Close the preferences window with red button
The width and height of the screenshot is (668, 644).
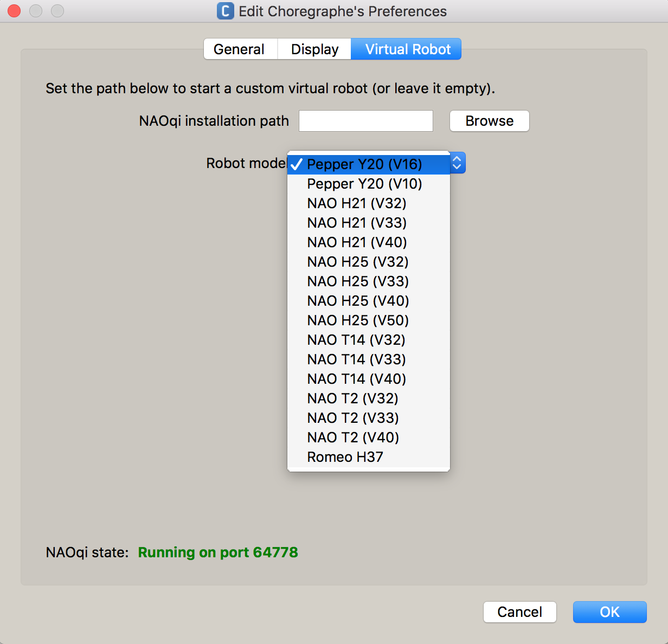(14, 11)
